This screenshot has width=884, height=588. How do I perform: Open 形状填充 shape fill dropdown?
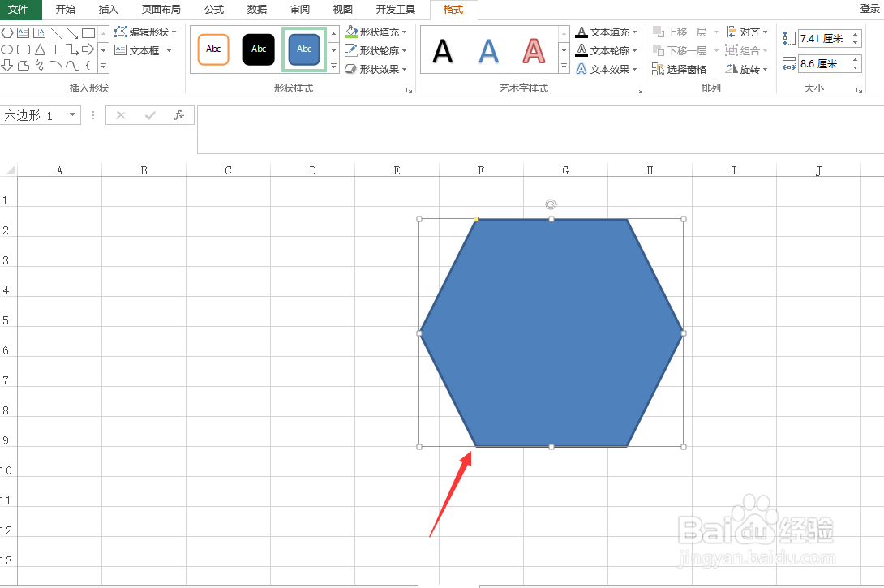(x=376, y=32)
